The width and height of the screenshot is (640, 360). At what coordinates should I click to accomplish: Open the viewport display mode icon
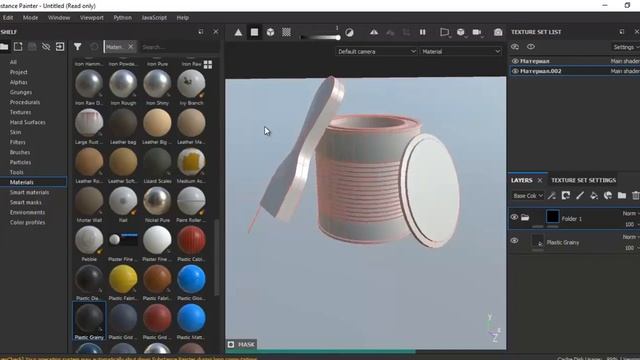click(444, 32)
